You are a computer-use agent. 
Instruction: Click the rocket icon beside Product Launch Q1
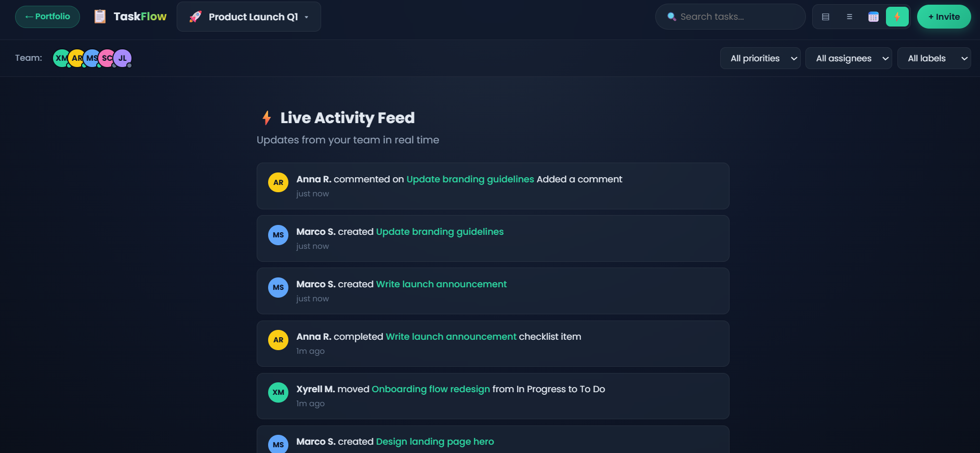click(x=195, y=17)
